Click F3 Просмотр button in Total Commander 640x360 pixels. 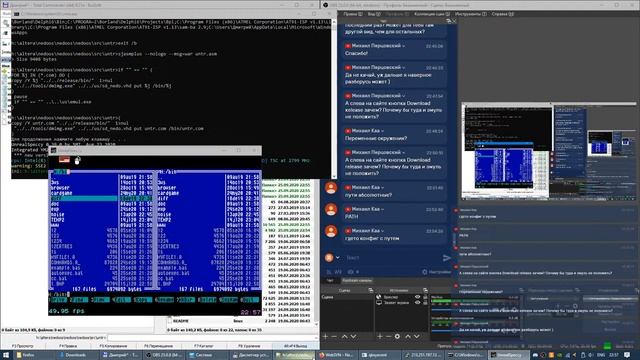pyautogui.click(x=23, y=346)
